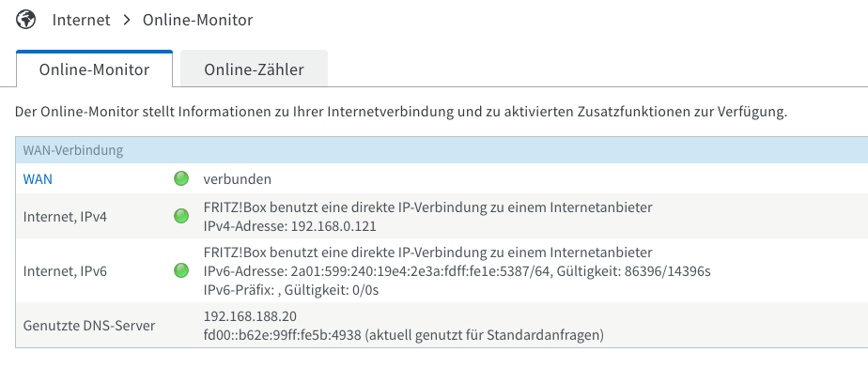This screenshot has height=367, width=868.
Task: Click the IPv6-Adresse line with Gültigkeit
Action: point(457,271)
